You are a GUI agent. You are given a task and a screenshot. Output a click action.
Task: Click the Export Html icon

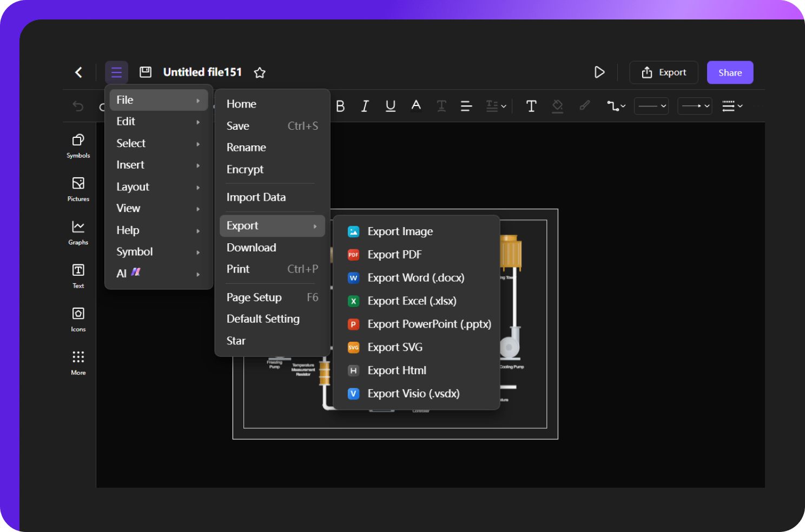pyautogui.click(x=353, y=371)
